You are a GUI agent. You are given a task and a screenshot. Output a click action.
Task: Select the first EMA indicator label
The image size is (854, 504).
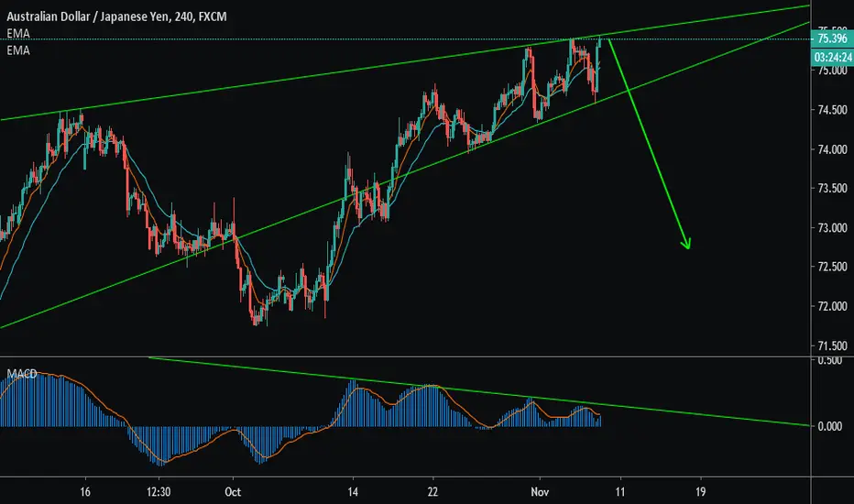click(18, 34)
